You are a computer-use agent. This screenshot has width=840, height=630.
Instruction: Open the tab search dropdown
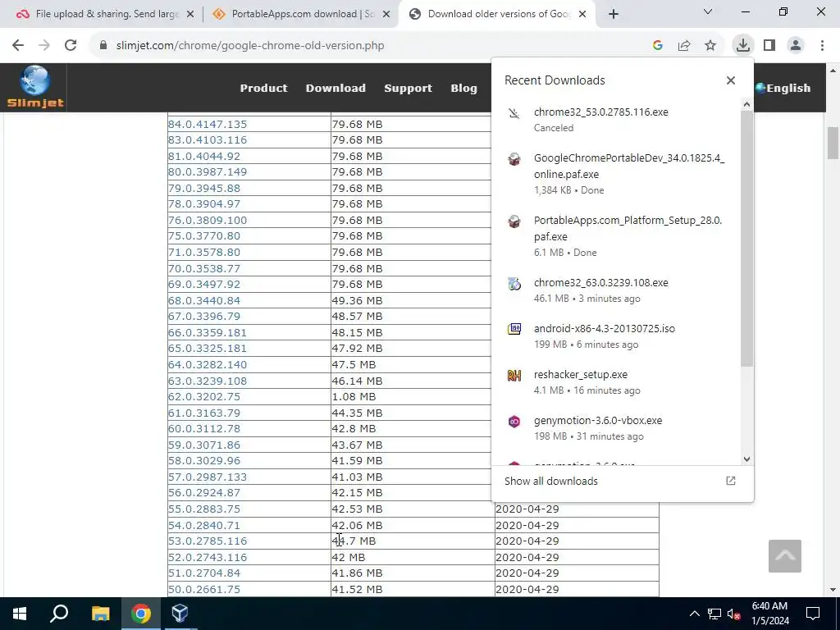pos(708,11)
